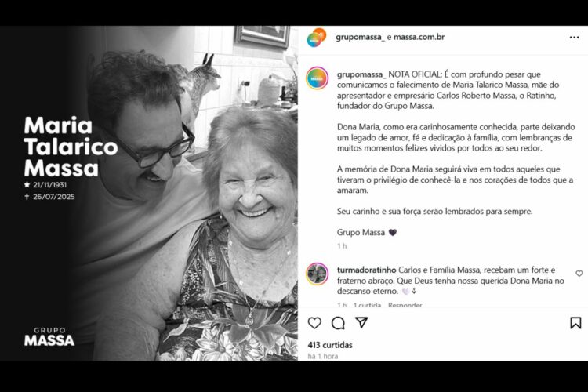
Task: Open grupomasssa_ profile picture in header
Action: pyautogui.click(x=316, y=37)
